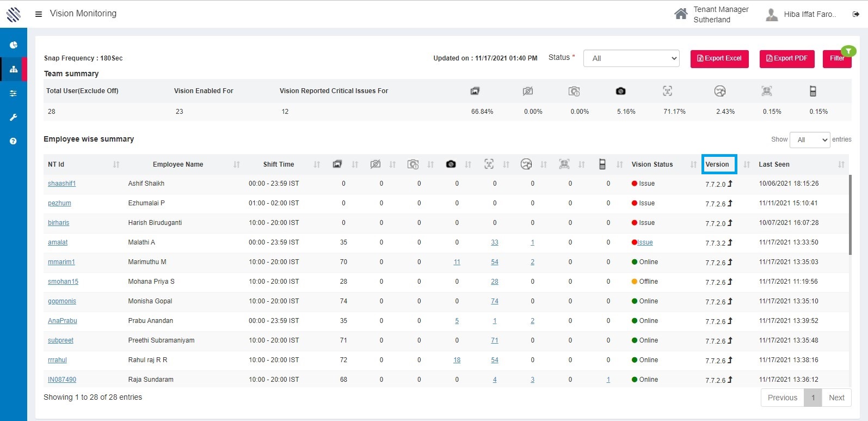Expand the Status dropdown set to All
868x421 pixels.
coord(631,58)
